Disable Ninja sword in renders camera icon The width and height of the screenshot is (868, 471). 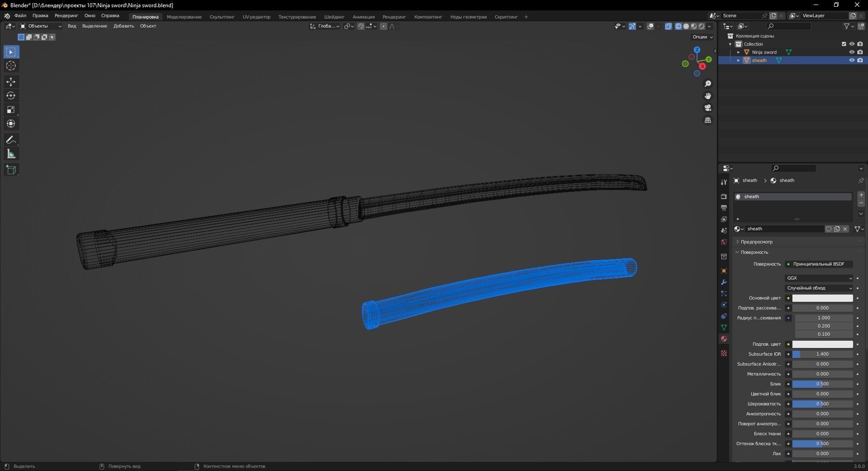(860, 52)
